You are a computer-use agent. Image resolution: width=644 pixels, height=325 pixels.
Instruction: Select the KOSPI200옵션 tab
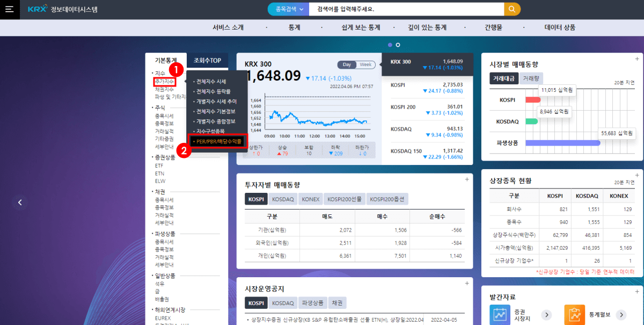[387, 199]
